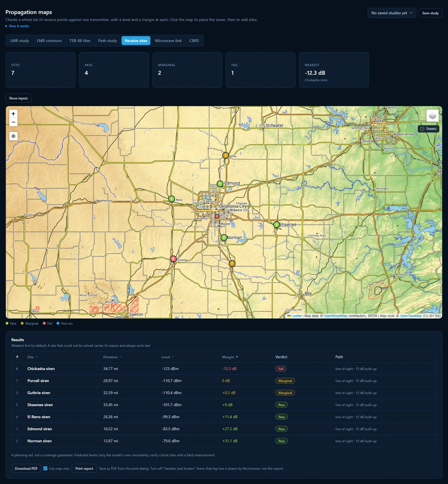Select map marker 3 near Guthrie
The width and height of the screenshot is (448, 484).
click(226, 156)
